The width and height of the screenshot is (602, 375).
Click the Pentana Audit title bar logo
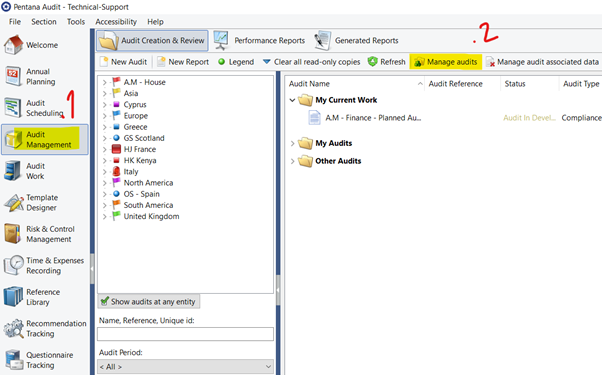(6, 7)
